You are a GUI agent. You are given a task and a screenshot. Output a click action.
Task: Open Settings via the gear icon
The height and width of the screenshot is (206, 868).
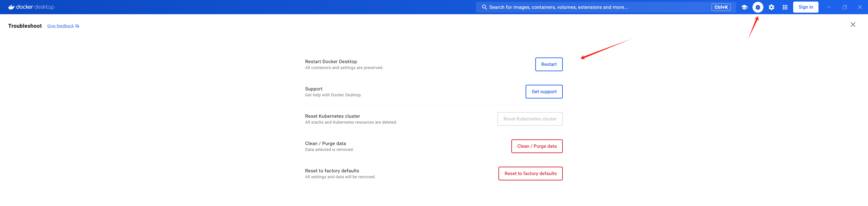click(x=771, y=7)
